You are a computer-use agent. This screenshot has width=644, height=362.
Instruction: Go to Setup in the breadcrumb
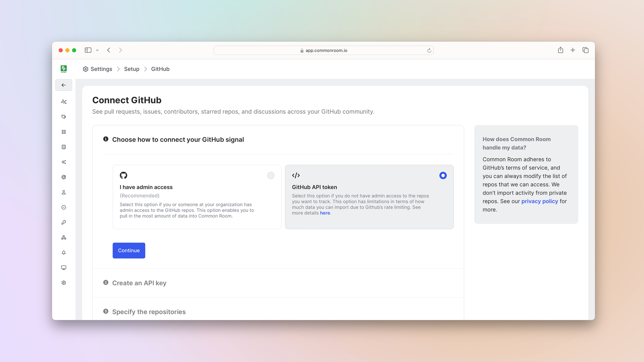pos(131,69)
